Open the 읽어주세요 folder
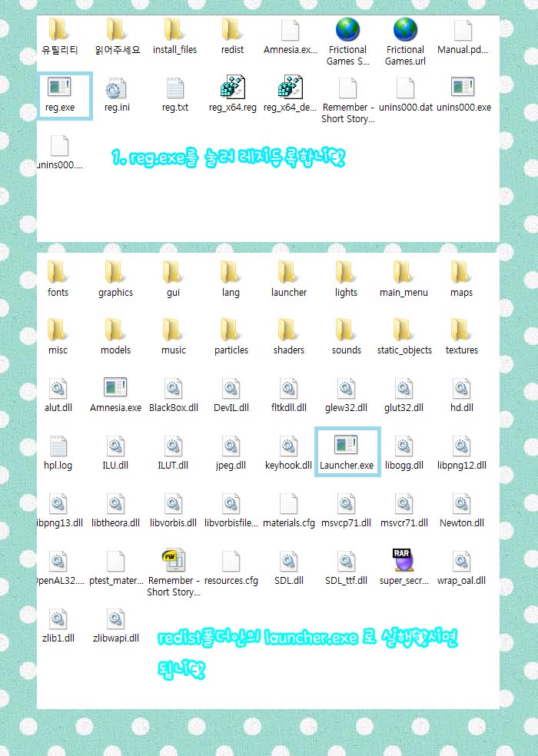Screen dimensions: 538x756 click(116, 29)
